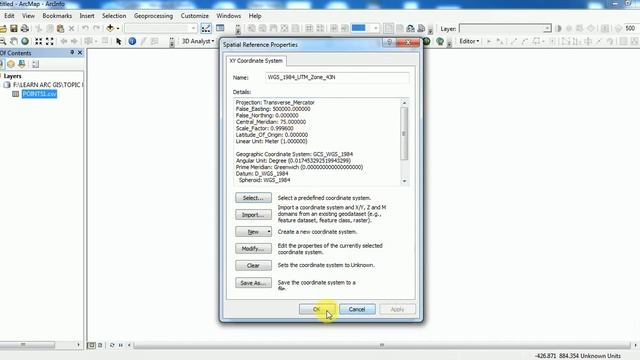Select the HTML Popup tool
Screen dimensions: 640x360
click(x=154, y=41)
